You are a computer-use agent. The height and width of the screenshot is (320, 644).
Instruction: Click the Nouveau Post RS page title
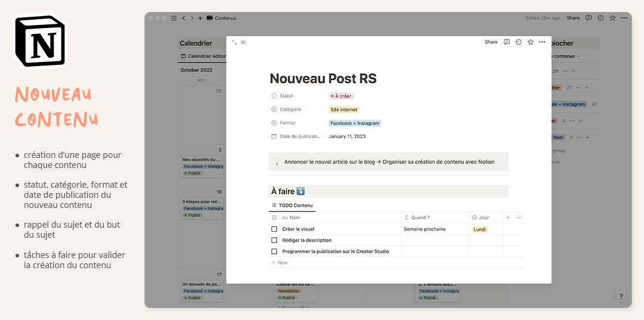coord(323,78)
